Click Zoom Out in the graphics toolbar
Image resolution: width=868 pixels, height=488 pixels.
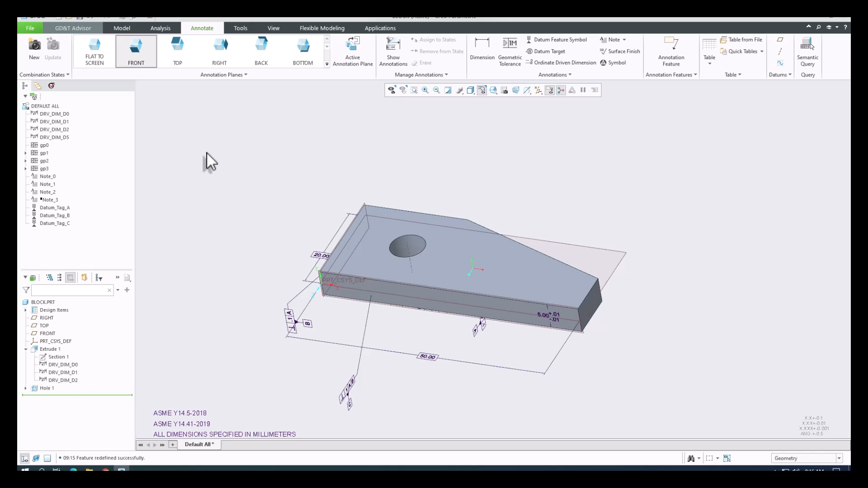[x=437, y=90]
